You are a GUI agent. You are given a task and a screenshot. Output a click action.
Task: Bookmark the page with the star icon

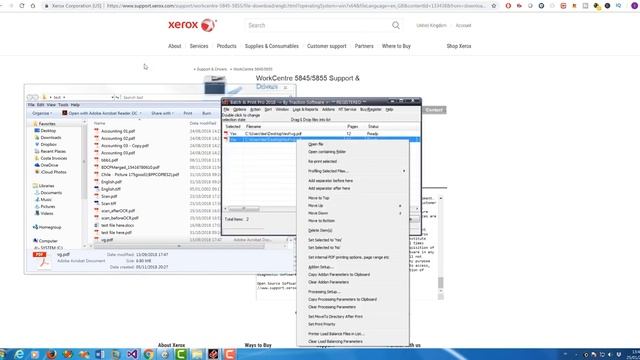tap(494, 6)
